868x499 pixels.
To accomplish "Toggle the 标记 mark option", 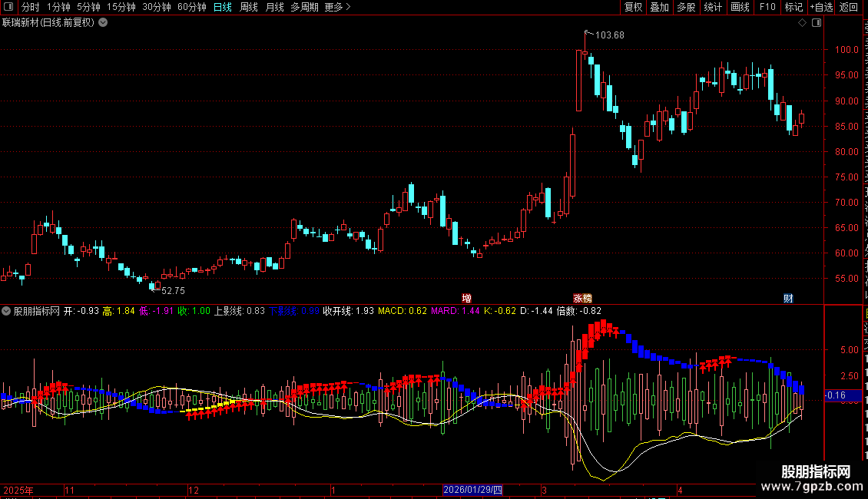I will coord(793,7).
